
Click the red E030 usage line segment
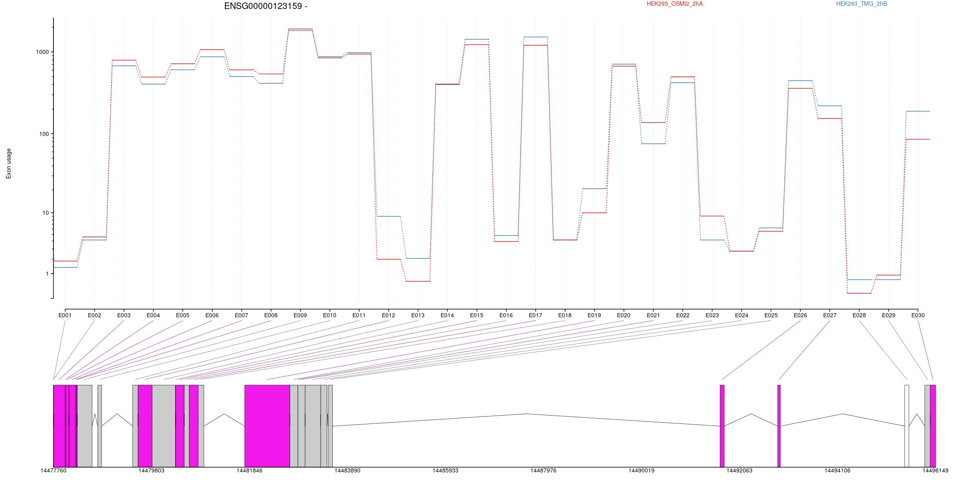pyautogui.click(x=918, y=139)
